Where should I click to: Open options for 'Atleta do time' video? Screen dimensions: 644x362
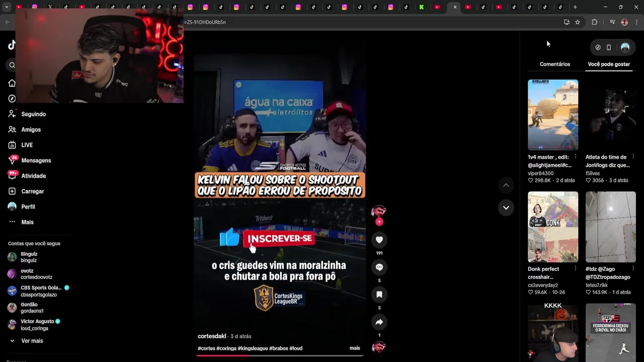(x=633, y=157)
